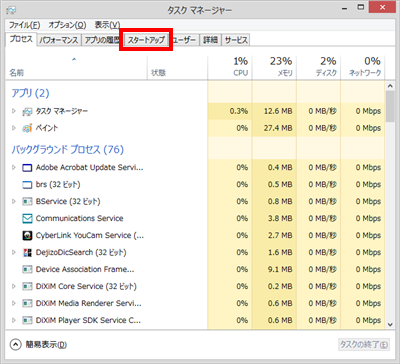Click the 1.6 MB memory value

pos(280,252)
